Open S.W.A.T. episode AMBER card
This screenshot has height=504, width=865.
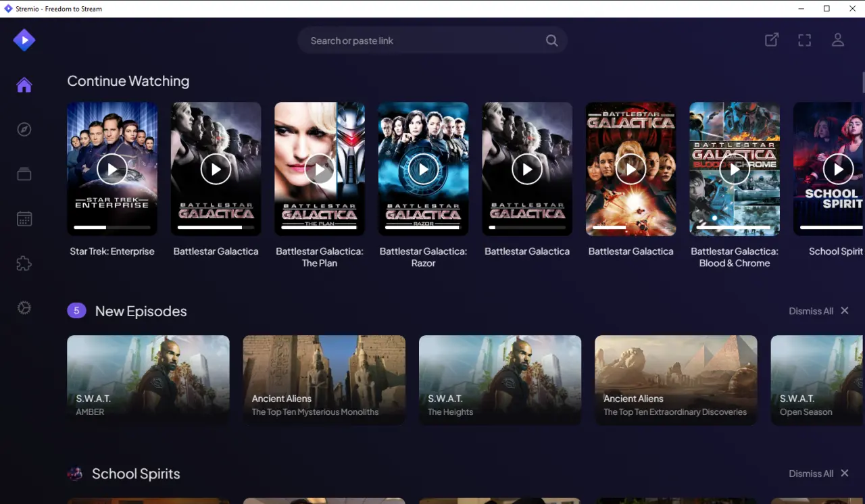tap(148, 380)
